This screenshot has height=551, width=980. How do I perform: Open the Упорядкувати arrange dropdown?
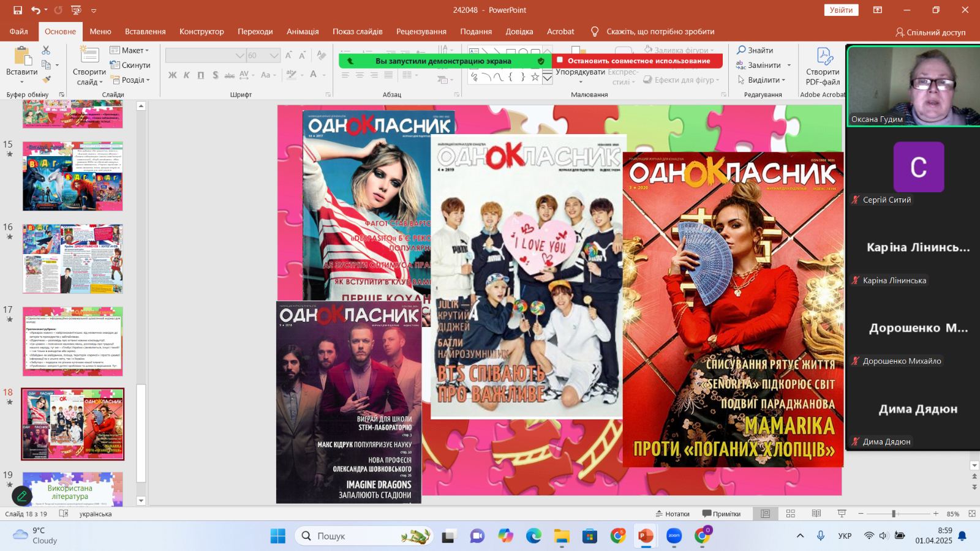580,72
